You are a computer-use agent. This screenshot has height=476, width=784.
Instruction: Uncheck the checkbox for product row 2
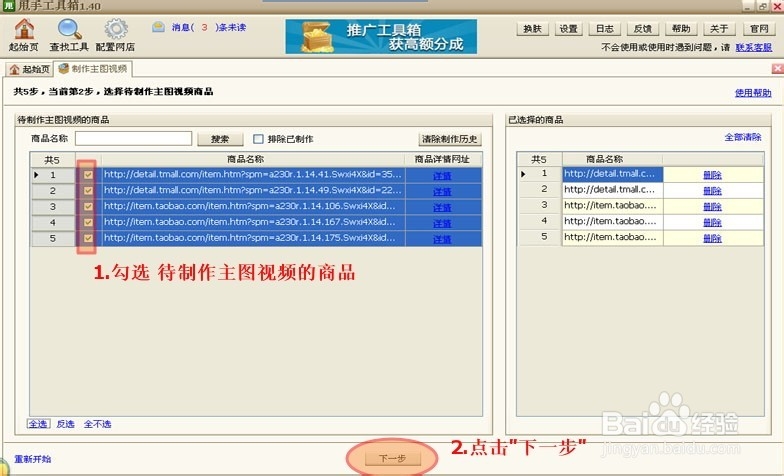tap(88, 190)
